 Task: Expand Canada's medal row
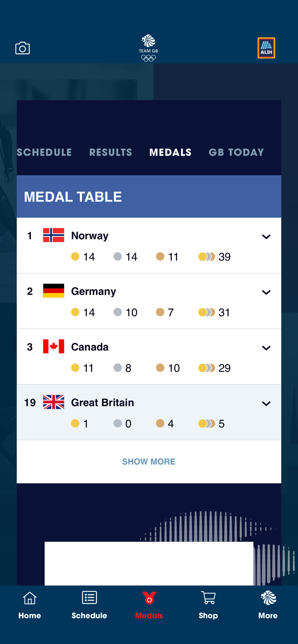pos(266,348)
